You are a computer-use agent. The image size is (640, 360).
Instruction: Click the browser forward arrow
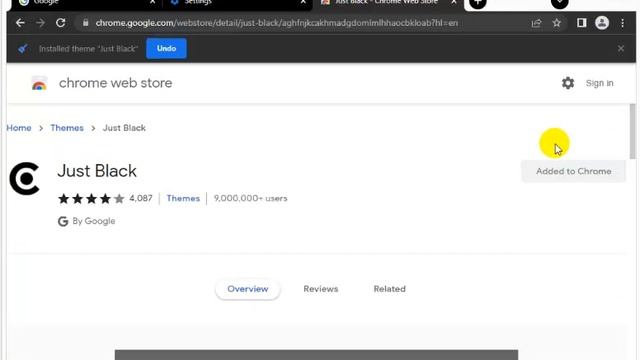point(40,23)
